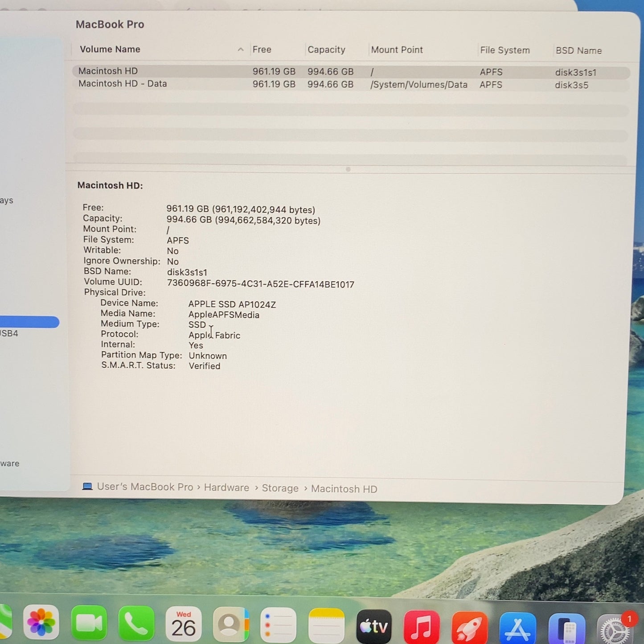Launch FaceTime from the Dock
The width and height of the screenshot is (644, 644).
89,623
